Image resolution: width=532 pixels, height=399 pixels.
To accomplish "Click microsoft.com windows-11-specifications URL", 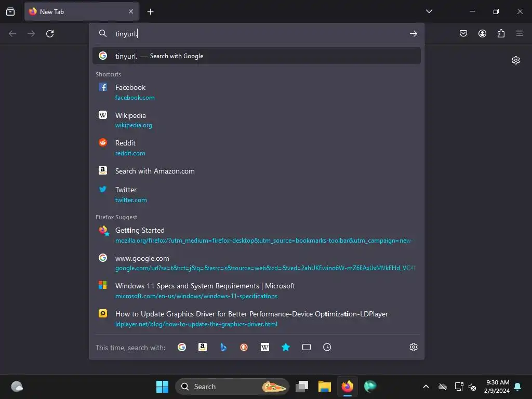I will pos(196,296).
